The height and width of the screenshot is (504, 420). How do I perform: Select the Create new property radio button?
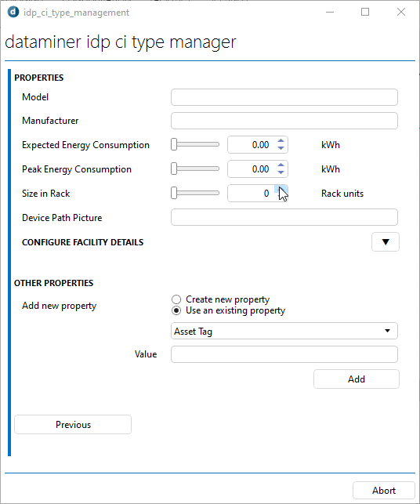176,299
